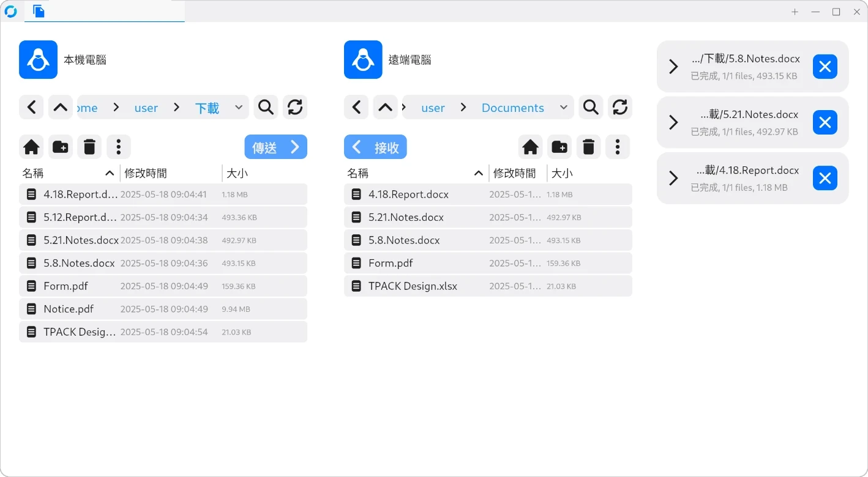
Task: Expand the 5.8.Notes.docx transfer entry
Action: [673, 67]
